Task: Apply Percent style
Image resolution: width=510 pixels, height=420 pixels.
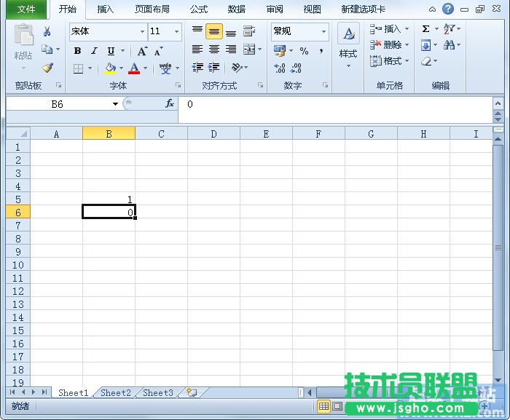Action: [304, 51]
